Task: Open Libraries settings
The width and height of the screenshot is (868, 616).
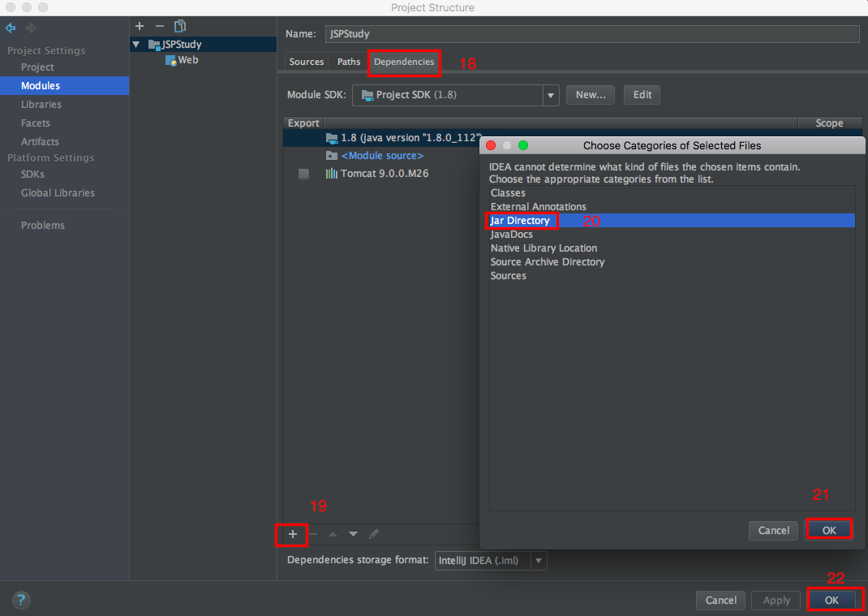Action: pyautogui.click(x=41, y=104)
